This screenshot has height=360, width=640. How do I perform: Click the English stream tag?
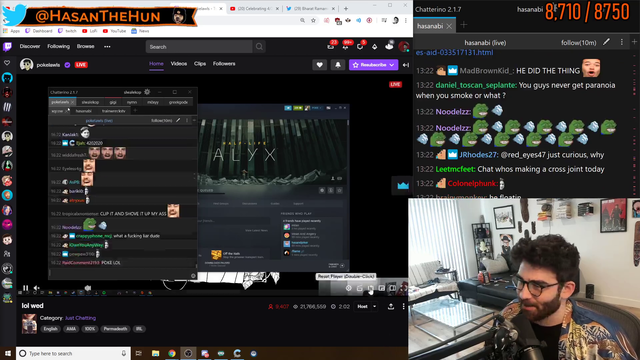coord(51,329)
